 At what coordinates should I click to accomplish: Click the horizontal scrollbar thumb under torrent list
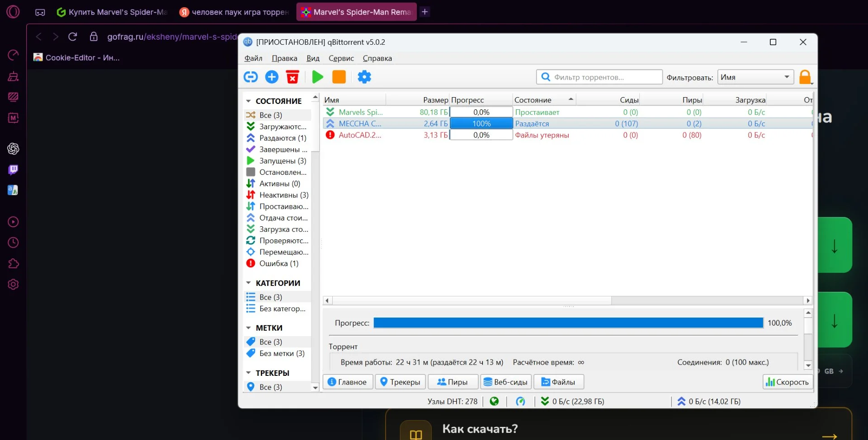(x=472, y=300)
